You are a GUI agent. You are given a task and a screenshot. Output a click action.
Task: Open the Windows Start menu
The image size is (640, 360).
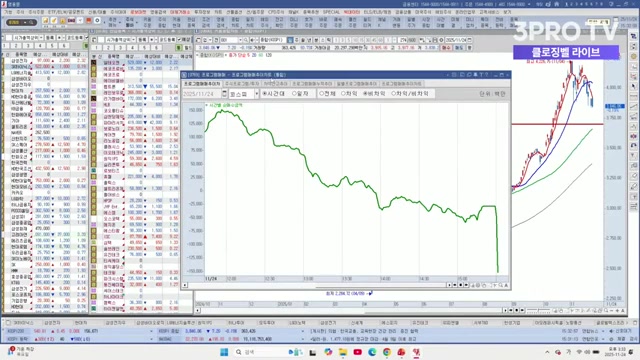[224, 352]
